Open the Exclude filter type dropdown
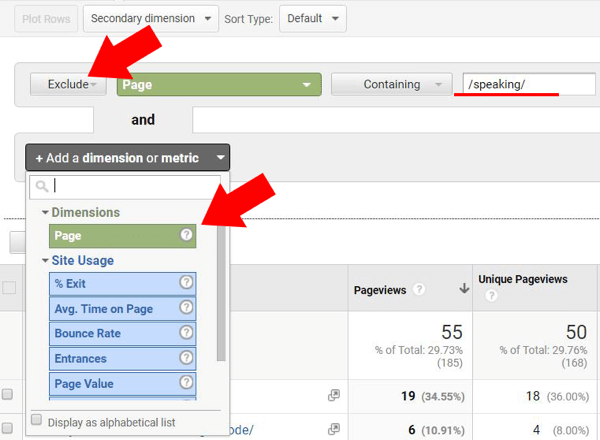This screenshot has height=440, width=600. (68, 85)
